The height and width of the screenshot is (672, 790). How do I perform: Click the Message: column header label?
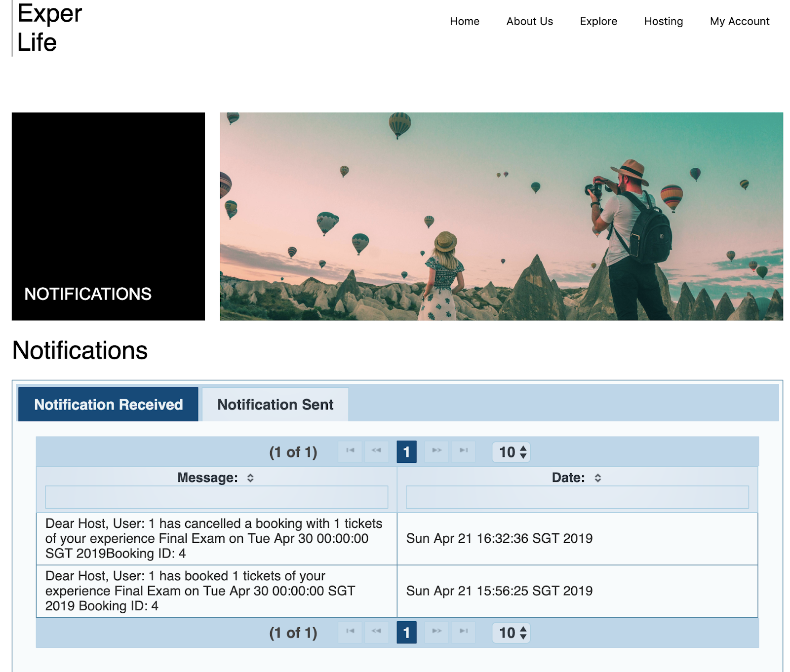[x=207, y=478]
